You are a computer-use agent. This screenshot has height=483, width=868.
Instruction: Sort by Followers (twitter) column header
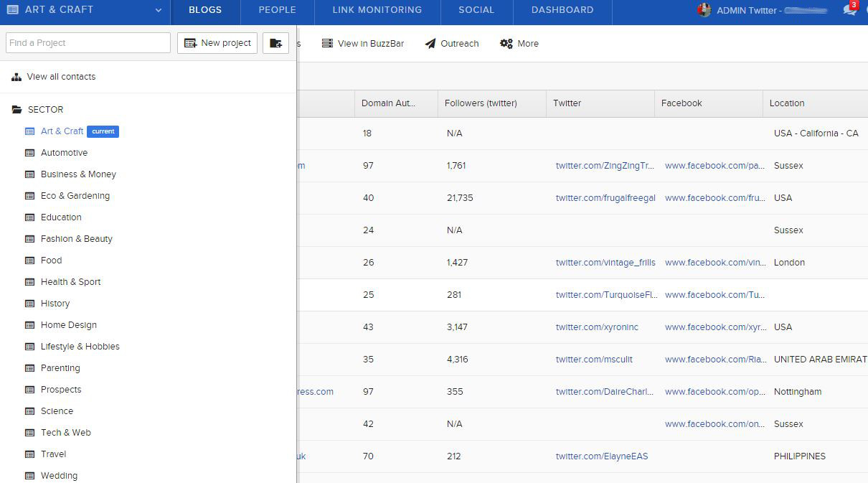(481, 103)
